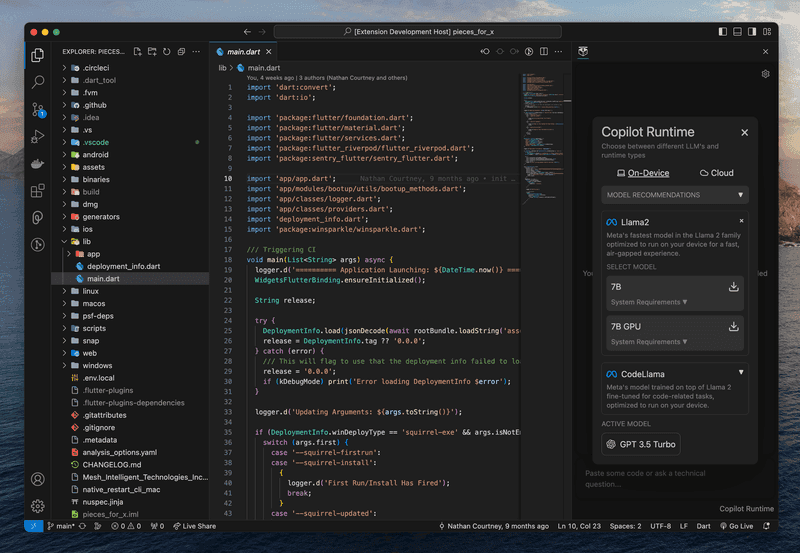Image resolution: width=800 pixels, height=553 pixels.
Task: Click the lib breadcrumb
Action: (222, 68)
